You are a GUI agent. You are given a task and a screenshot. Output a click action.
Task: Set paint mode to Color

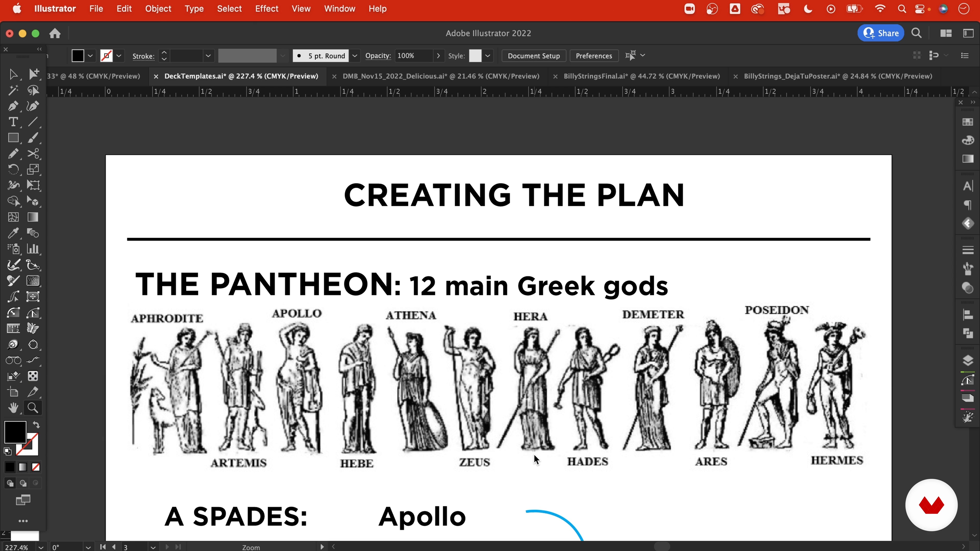point(10,467)
